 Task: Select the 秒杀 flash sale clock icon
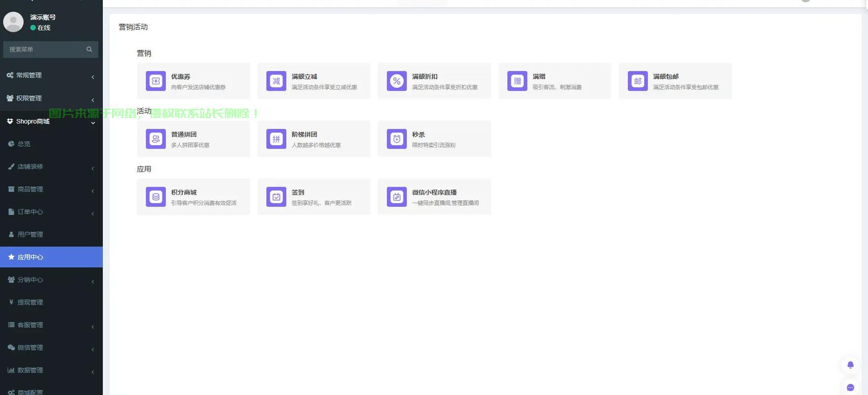(396, 139)
